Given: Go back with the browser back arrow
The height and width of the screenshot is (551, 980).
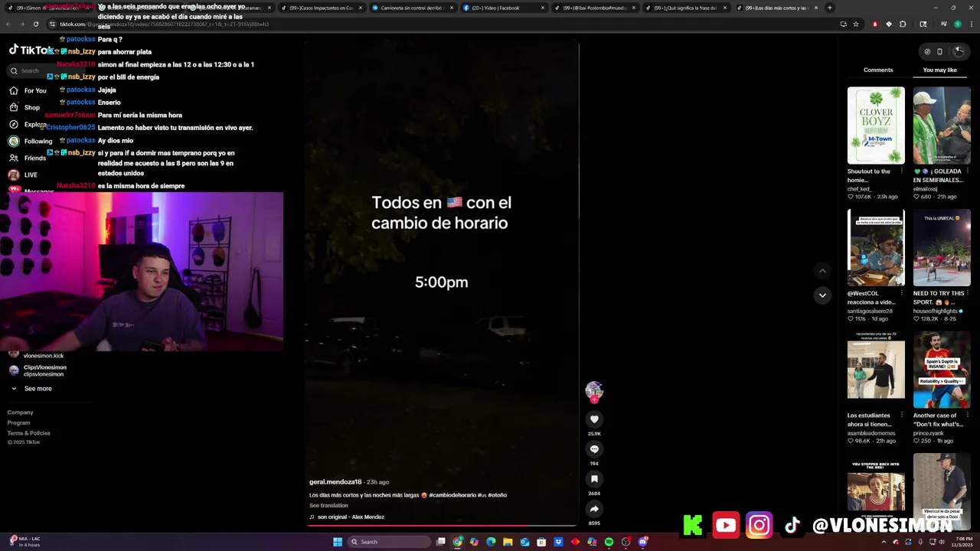Looking at the screenshot, I should point(8,24).
